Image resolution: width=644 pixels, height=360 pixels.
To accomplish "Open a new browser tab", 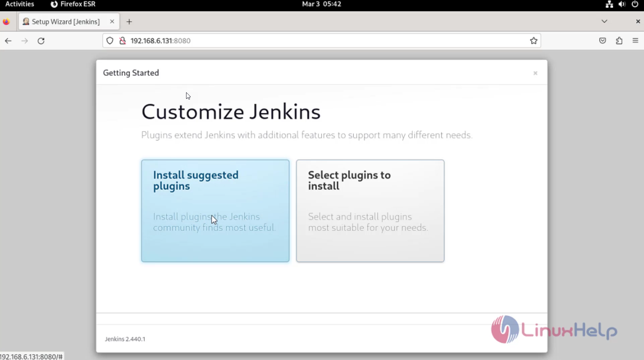I will [x=129, y=22].
